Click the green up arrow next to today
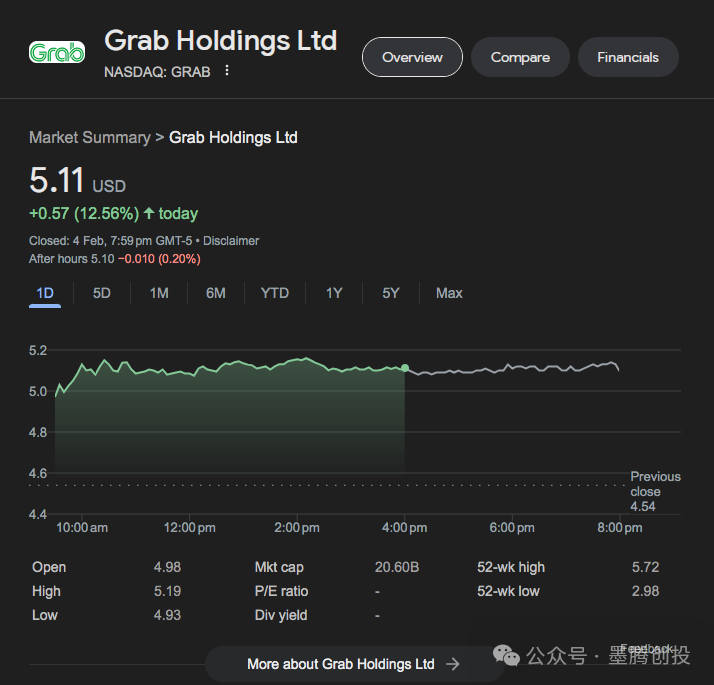This screenshot has width=714, height=685. click(x=149, y=213)
